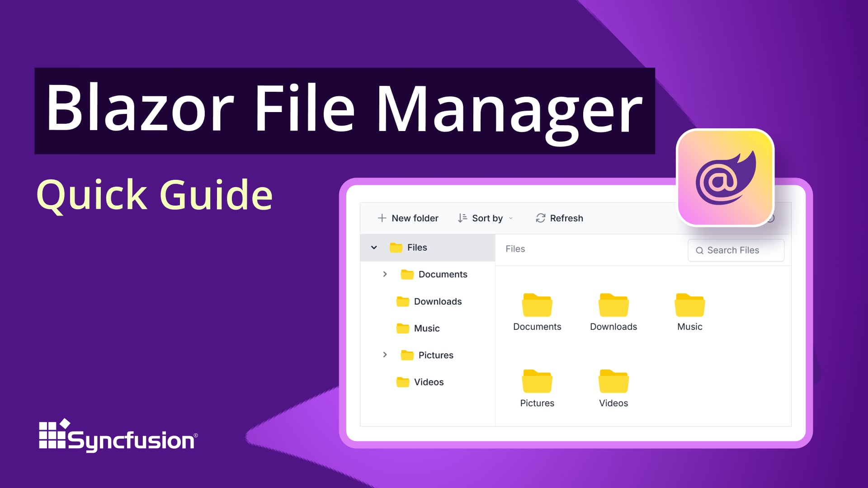Image resolution: width=868 pixels, height=488 pixels.
Task: Expand the Documents tree node chevron
Action: [x=385, y=274]
